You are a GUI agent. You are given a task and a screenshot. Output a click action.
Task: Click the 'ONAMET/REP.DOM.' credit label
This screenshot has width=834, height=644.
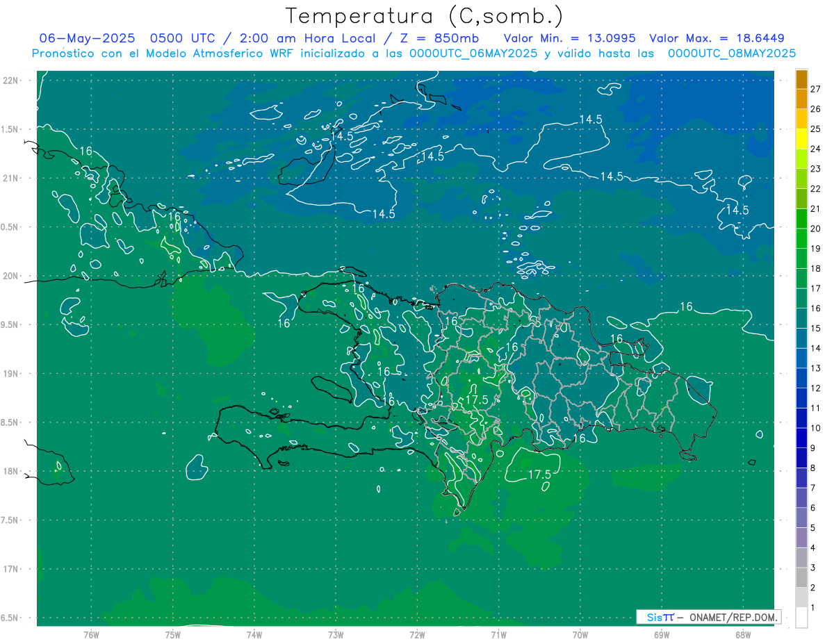(733, 617)
